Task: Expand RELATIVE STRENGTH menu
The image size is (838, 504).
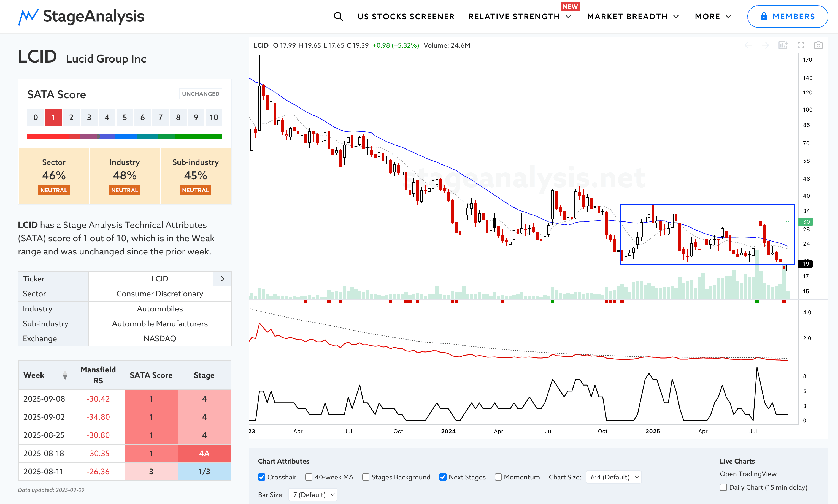Action: tap(520, 16)
